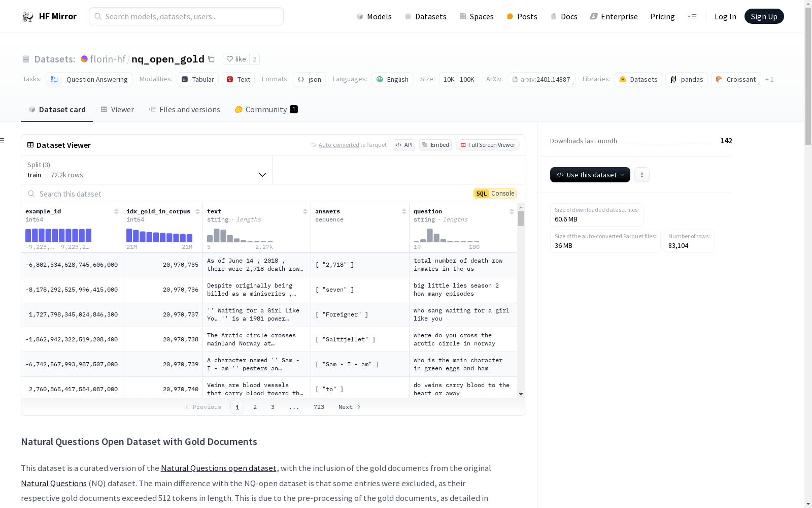812x508 pixels.
Task: Click the 10K - 100K size tag
Action: coord(459,79)
